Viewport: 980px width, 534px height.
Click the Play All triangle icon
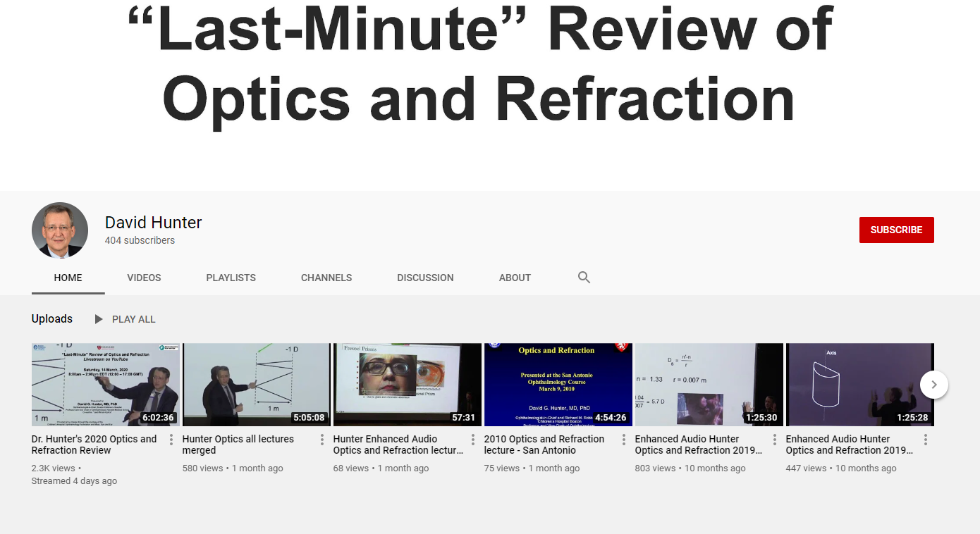(99, 319)
